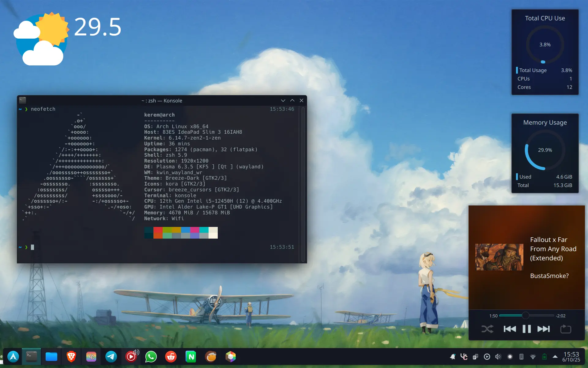Open the weather widget sun-cloud icon
The height and width of the screenshot is (368, 588).
[x=41, y=39]
